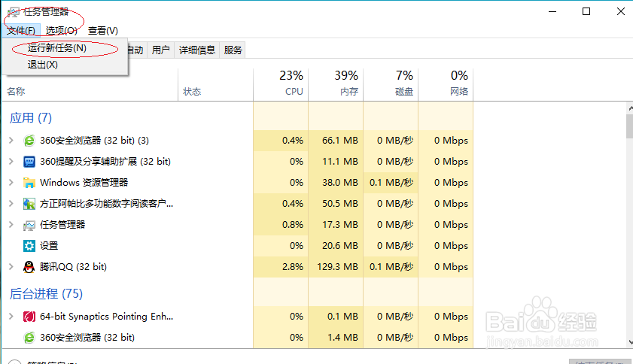Click the vertical scrollbar of process list
Image resolution: width=633 pixels, height=364 pixels.
pos(628,126)
